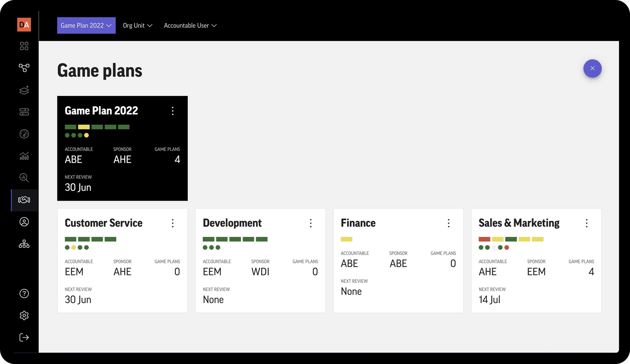Click the yellow status indicator on Customer Service
The width and height of the screenshot is (630, 364).
pos(75,247)
